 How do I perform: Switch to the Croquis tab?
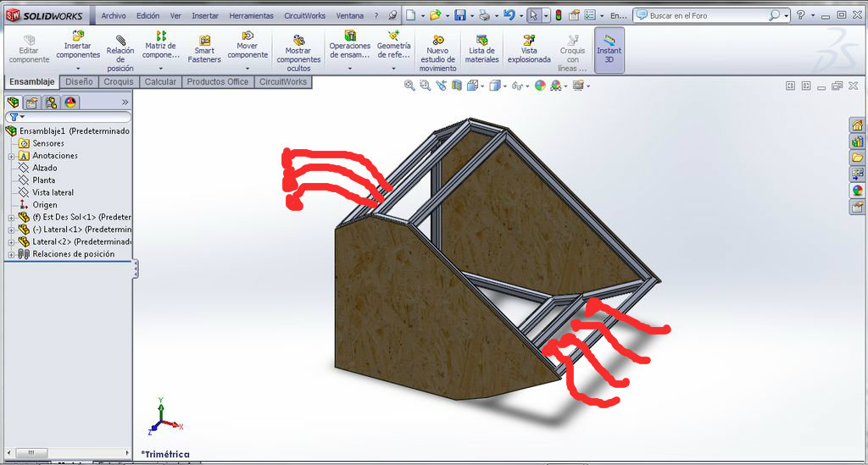tap(119, 82)
